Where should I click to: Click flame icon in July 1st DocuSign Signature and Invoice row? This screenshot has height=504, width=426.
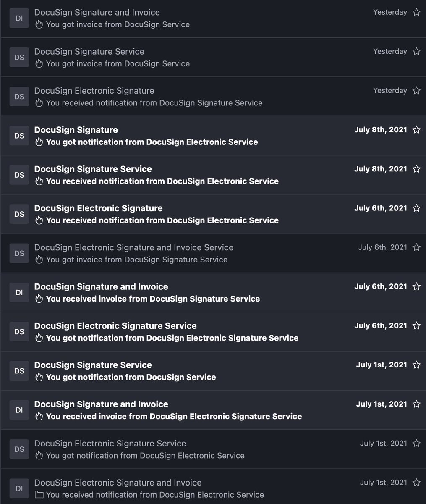tap(39, 416)
